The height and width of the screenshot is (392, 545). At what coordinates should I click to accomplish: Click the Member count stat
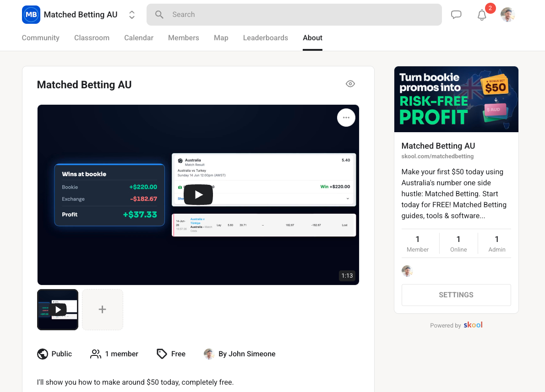point(417,244)
